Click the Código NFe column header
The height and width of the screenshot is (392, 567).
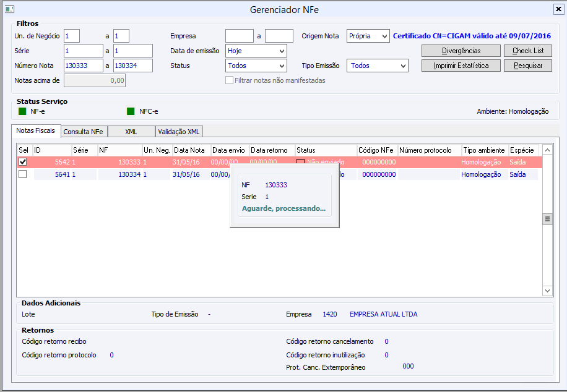point(378,150)
